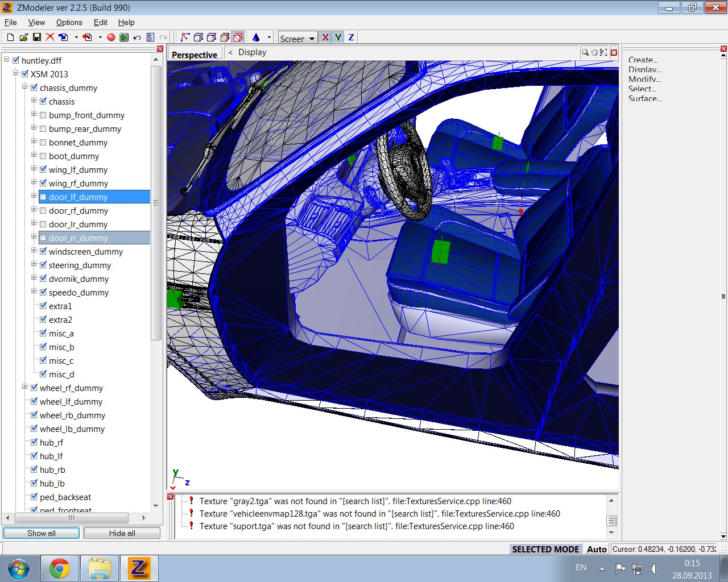Check the door_rf_dummy checkbox
728x582 pixels.
pos(43,211)
